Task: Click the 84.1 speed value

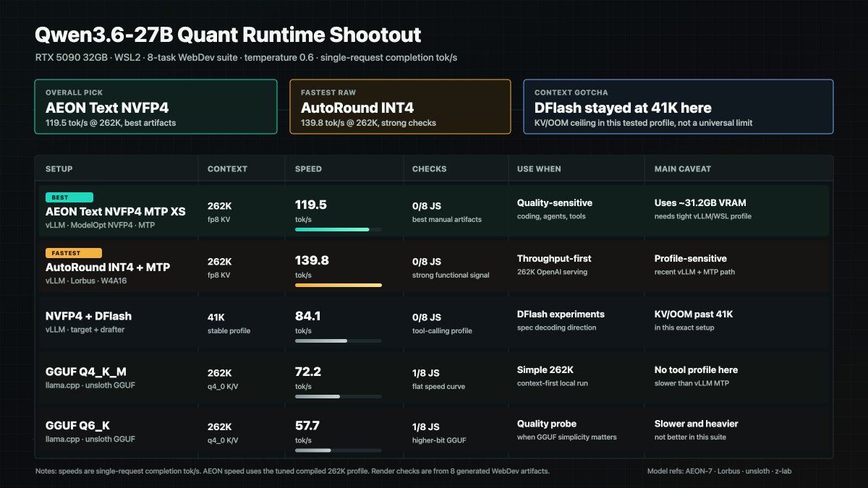Action: coord(308,316)
